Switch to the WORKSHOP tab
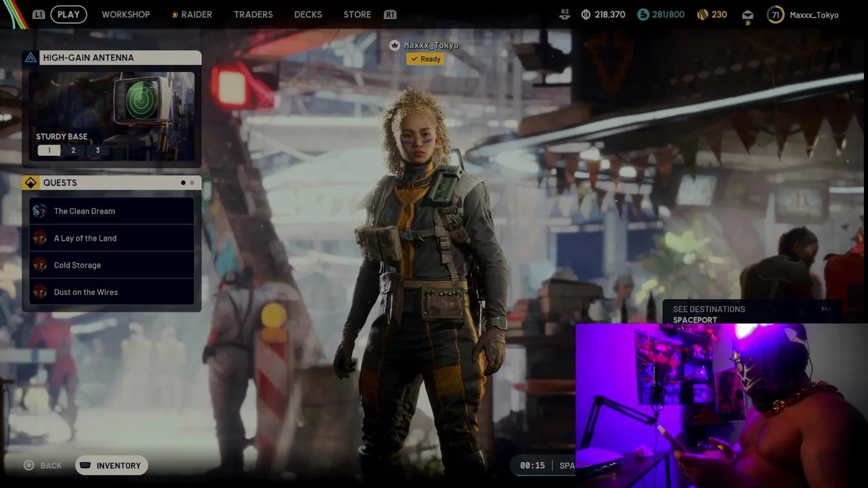Image resolution: width=868 pixels, height=488 pixels. (x=125, y=14)
